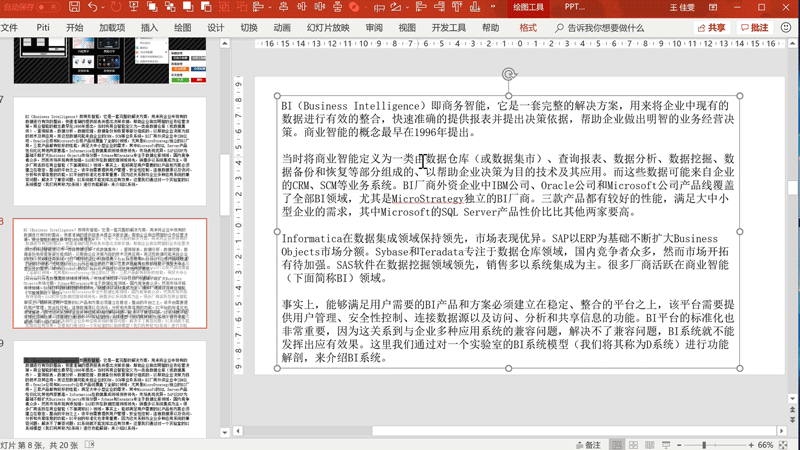The width and height of the screenshot is (800, 450).
Task: Open the 动画 ribbon tab
Action: point(282,28)
